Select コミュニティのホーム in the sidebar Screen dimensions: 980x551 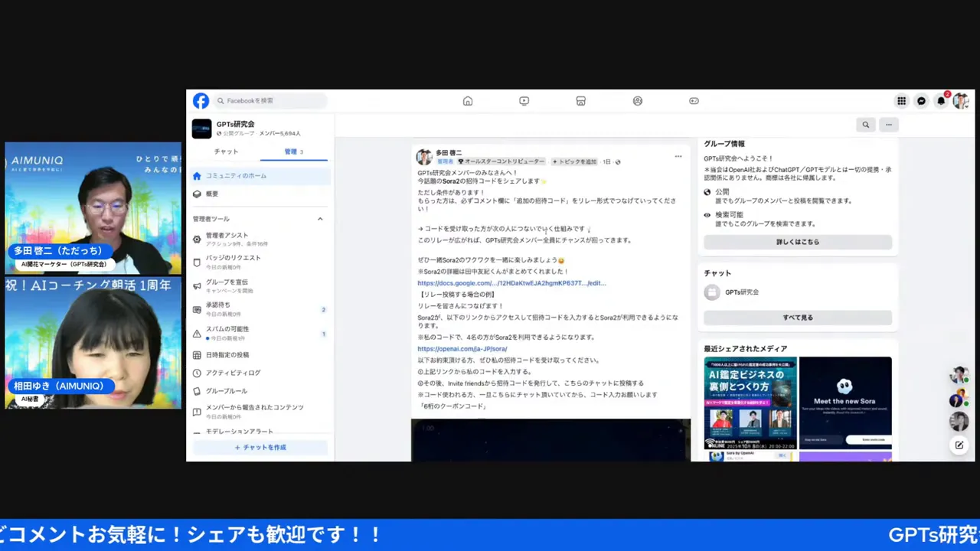pyautogui.click(x=260, y=176)
